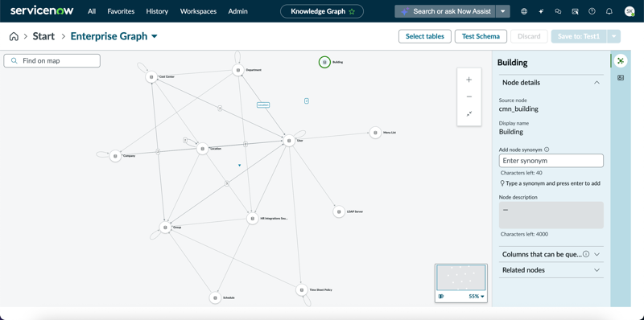Image resolution: width=644 pixels, height=320 pixels.
Task: Select the card details sidebar icon
Action: 620,77
